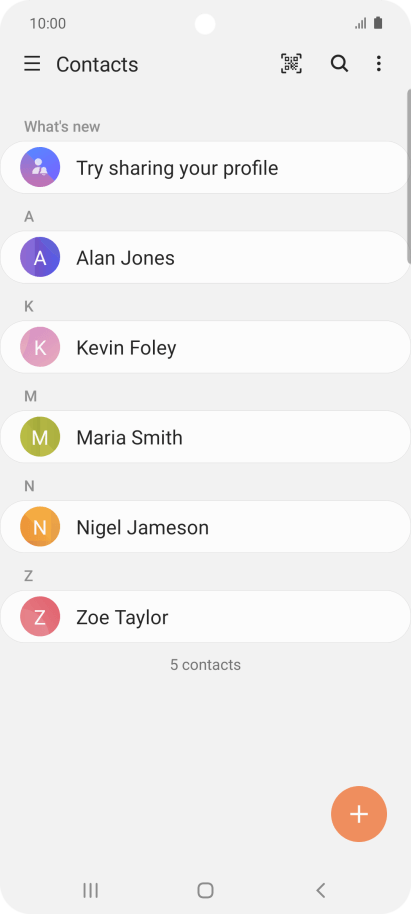This screenshot has width=411, height=914.
Task: Tap the QR code scanner icon
Action: coord(291,64)
